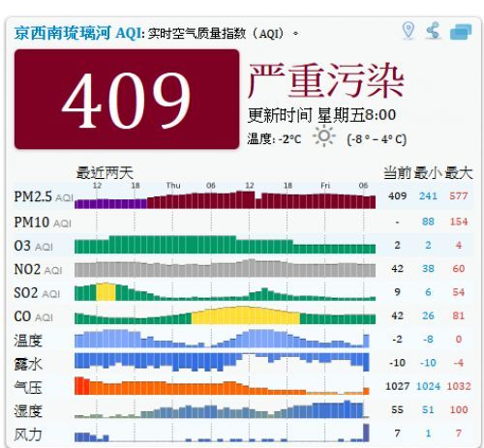Click the NO2 gray bar chart
Screen dimensions: 484x448
click(x=225, y=268)
